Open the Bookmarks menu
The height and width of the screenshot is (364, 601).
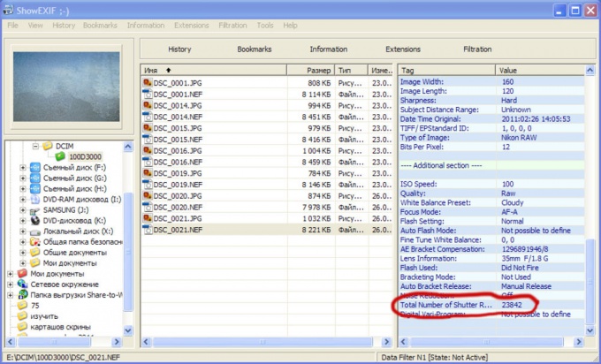click(x=100, y=26)
